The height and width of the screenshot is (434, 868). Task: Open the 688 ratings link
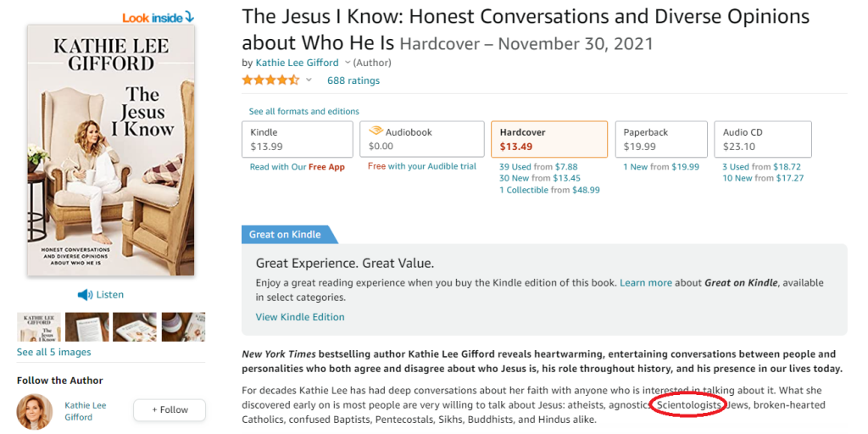pos(353,81)
